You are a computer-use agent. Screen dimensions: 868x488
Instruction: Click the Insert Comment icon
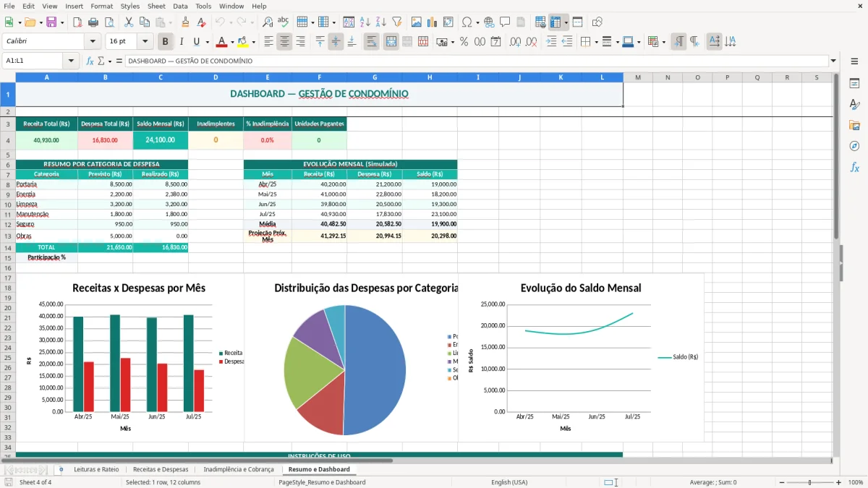[x=505, y=22]
